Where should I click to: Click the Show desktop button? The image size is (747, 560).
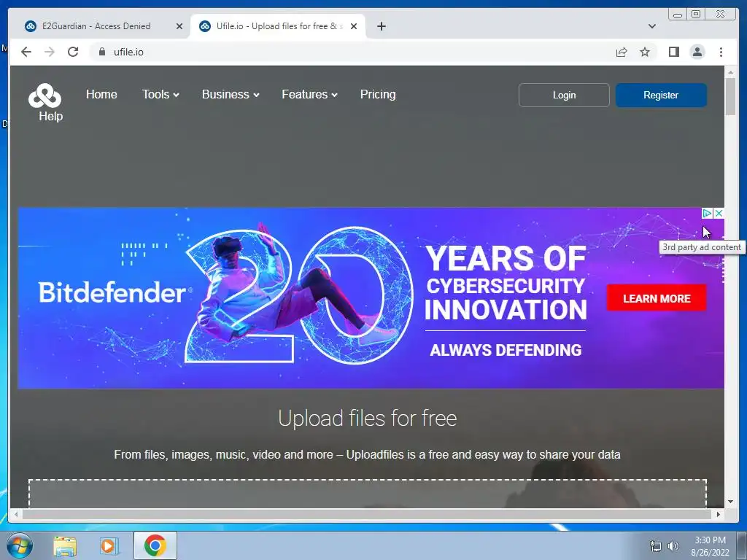(742, 545)
